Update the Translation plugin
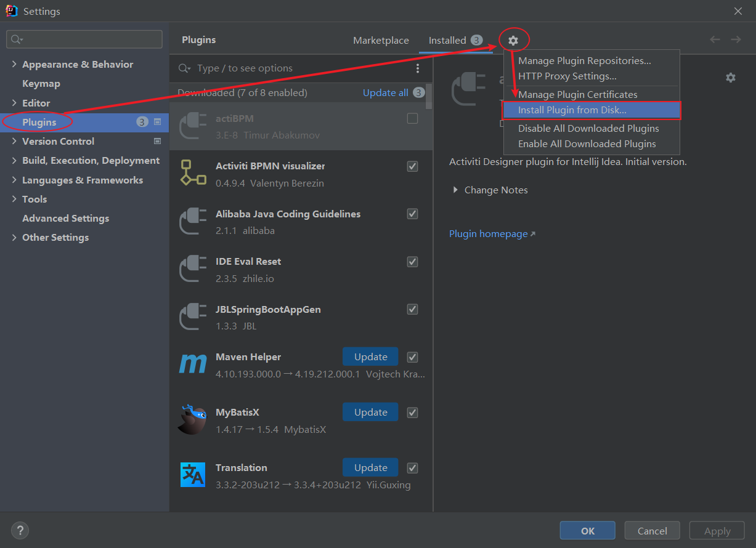The image size is (756, 548). tap(370, 468)
